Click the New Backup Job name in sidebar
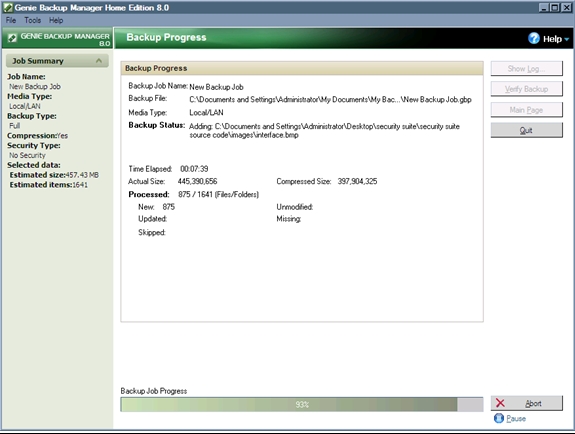575x434 pixels. point(35,87)
